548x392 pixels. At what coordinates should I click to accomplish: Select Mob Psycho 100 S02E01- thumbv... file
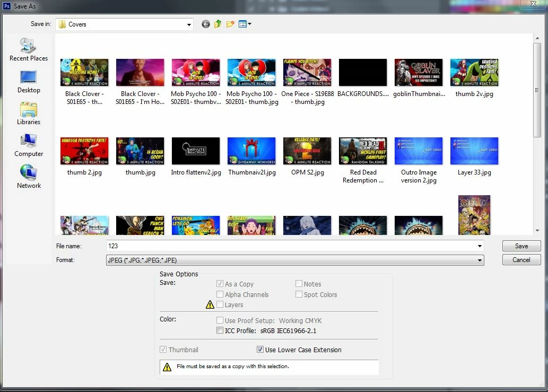coord(196,82)
